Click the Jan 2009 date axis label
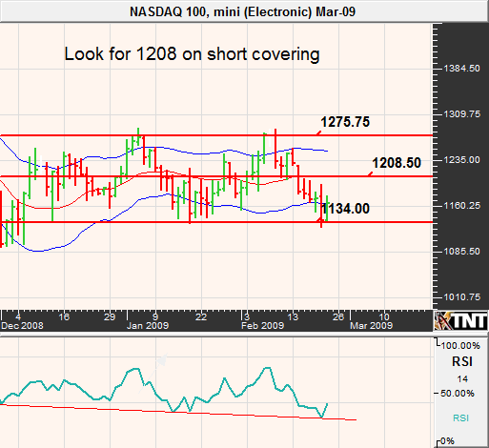The height and width of the screenshot is (448, 489). (148, 326)
